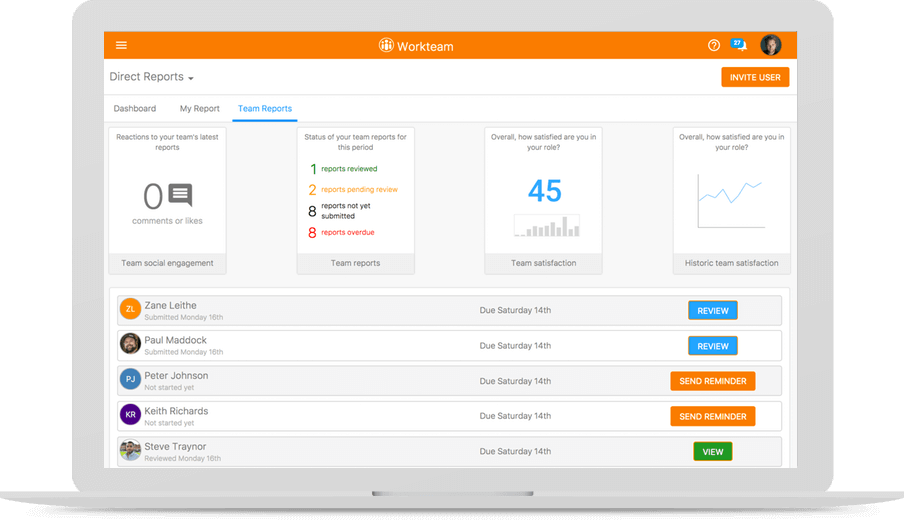This screenshot has height=524, width=904.
Task: Review Paul Maddock's report
Action: pos(713,346)
